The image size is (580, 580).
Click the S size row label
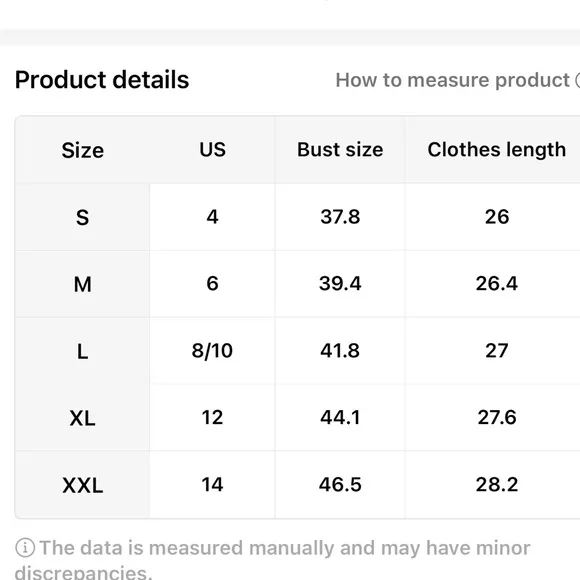point(82,217)
